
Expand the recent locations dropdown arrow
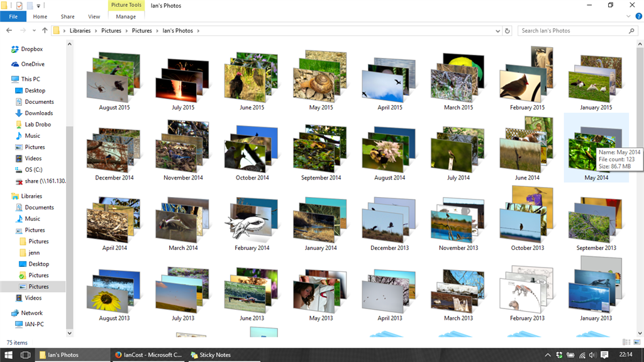[x=34, y=30]
